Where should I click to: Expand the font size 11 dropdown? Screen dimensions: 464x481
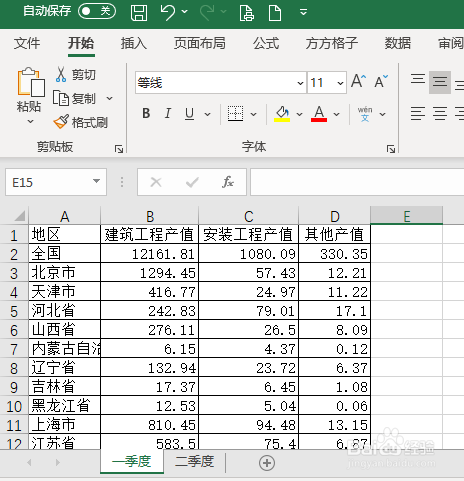click(x=340, y=83)
